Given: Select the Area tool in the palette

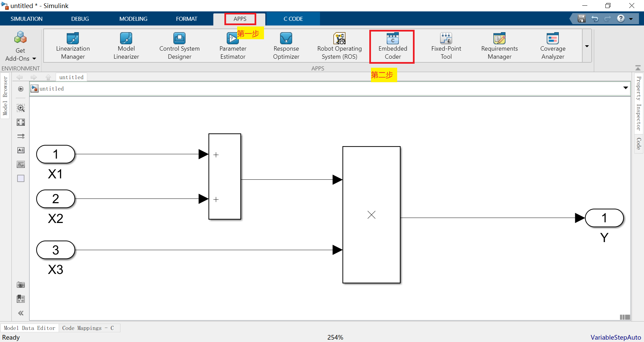Looking at the screenshot, I should point(21,178).
